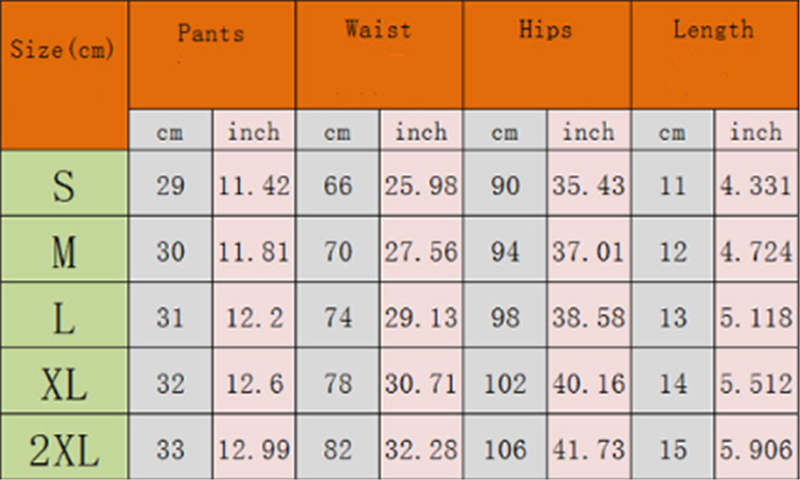Click the XL size row label
Image resolution: width=800 pixels, height=480 pixels.
[x=63, y=384]
